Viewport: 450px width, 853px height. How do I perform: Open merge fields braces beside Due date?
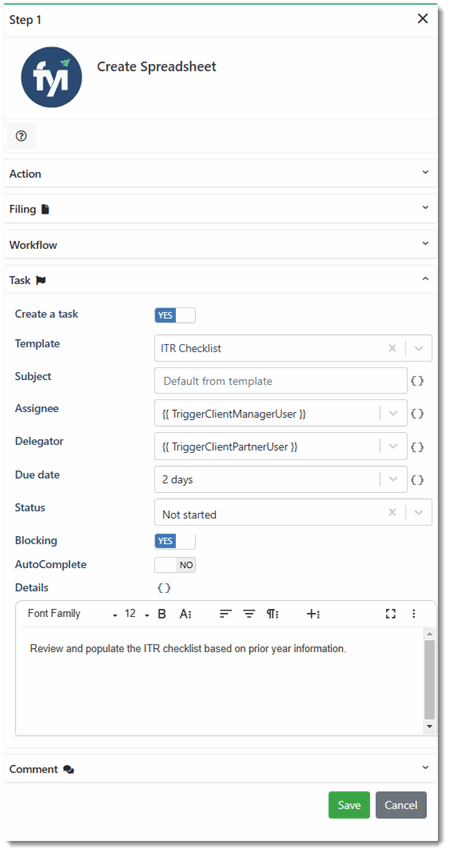tap(417, 480)
